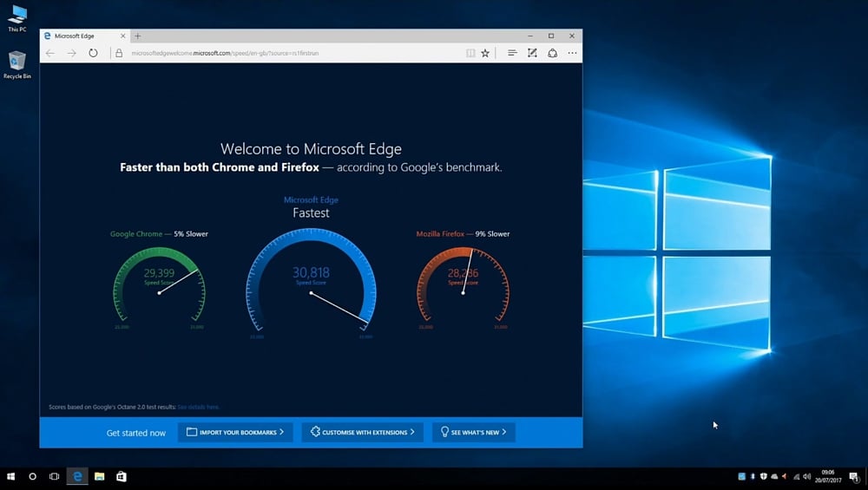Close the Microsoft Edge tab

122,36
